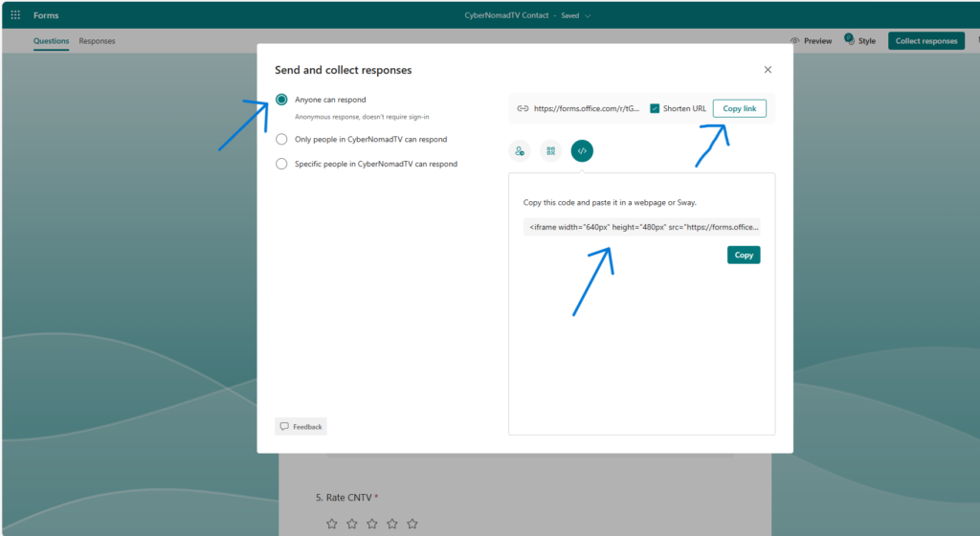Image resolution: width=980 pixels, height=536 pixels.
Task: Expand the form title Saved dropdown chevron
Action: click(x=588, y=15)
